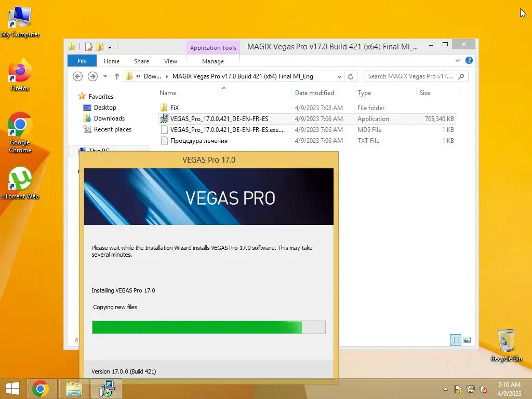The width and height of the screenshot is (532, 399).
Task: Click the Application Tools tab header
Action: click(213, 48)
